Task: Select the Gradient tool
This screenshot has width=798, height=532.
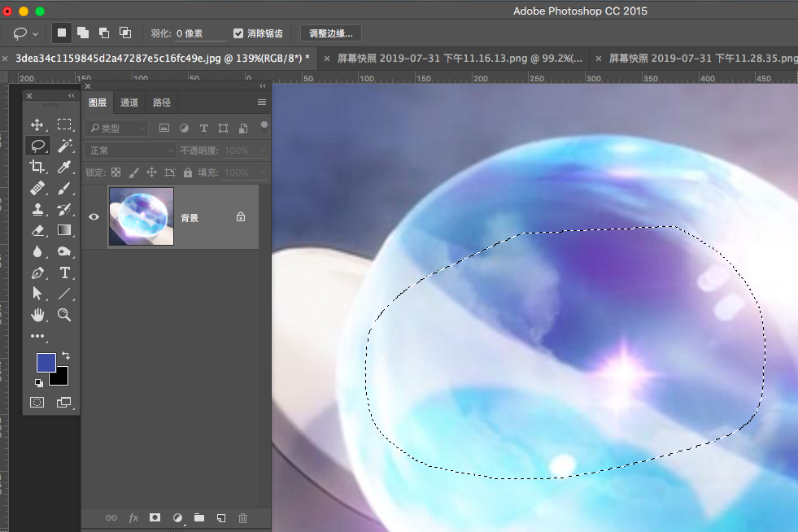Action: [x=64, y=230]
